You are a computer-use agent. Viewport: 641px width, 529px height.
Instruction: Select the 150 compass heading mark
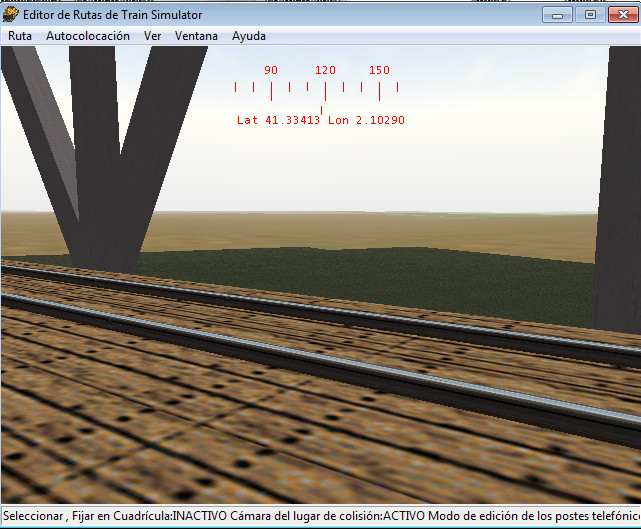pyautogui.click(x=379, y=71)
